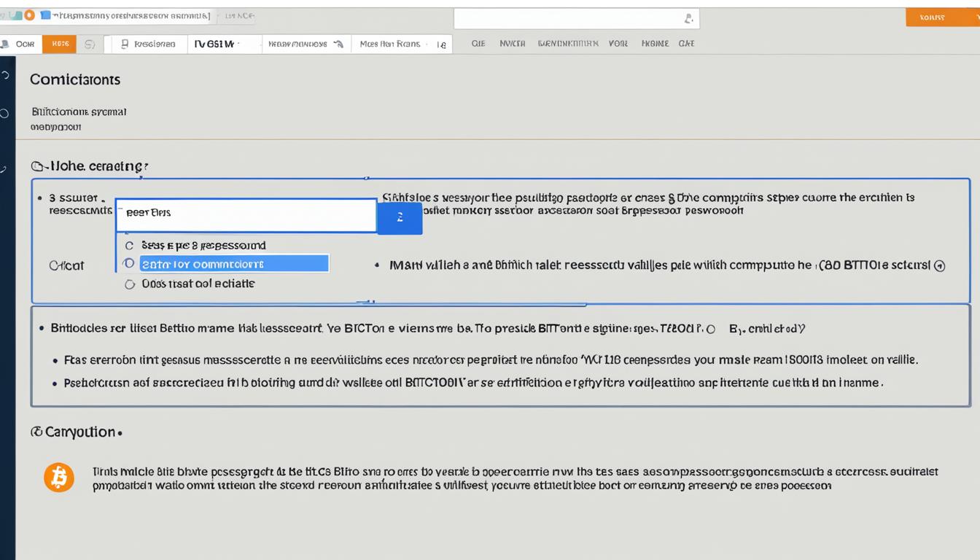Click the blue folder icon in title bar
Screen dimensions: 980x560
47,15
